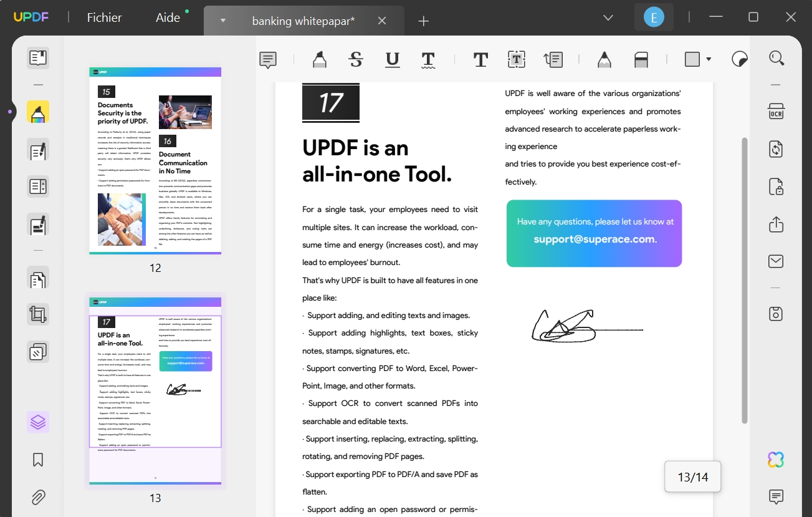
Task: Select the Strikethrough annotation tool
Action: (355, 59)
